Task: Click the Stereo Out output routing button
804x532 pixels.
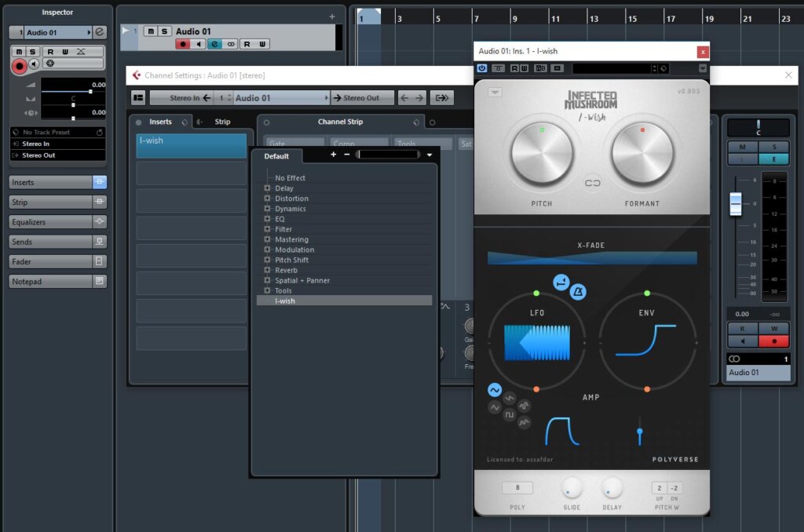Action: click(x=362, y=98)
